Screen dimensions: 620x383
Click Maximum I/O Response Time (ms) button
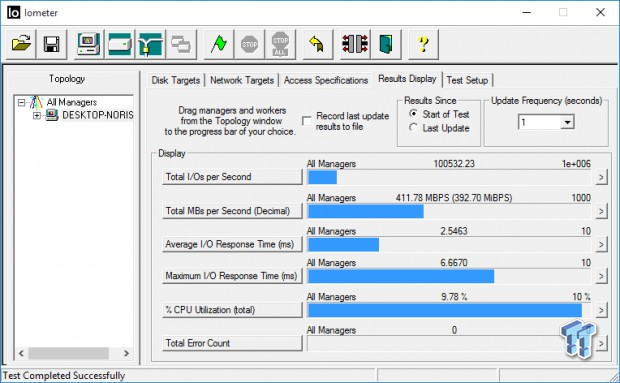tap(232, 276)
